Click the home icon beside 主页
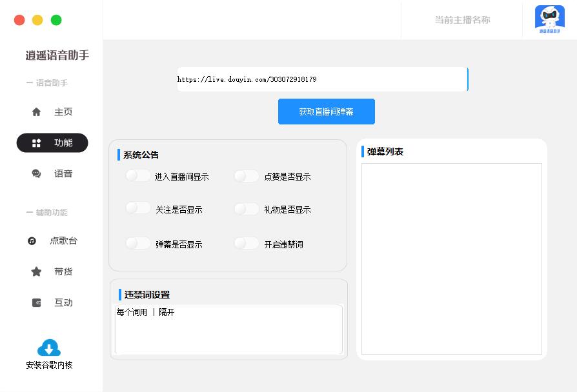This screenshot has height=392, width=577. [x=36, y=112]
